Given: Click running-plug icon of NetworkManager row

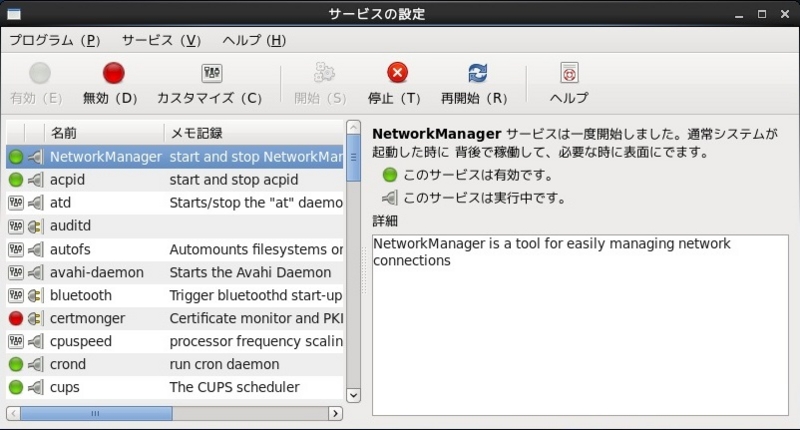Looking at the screenshot, I should coord(35,157).
